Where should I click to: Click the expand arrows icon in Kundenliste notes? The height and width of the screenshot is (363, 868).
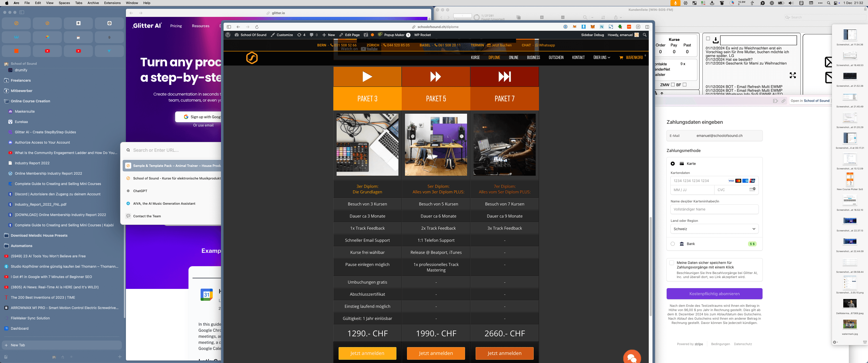tap(793, 75)
